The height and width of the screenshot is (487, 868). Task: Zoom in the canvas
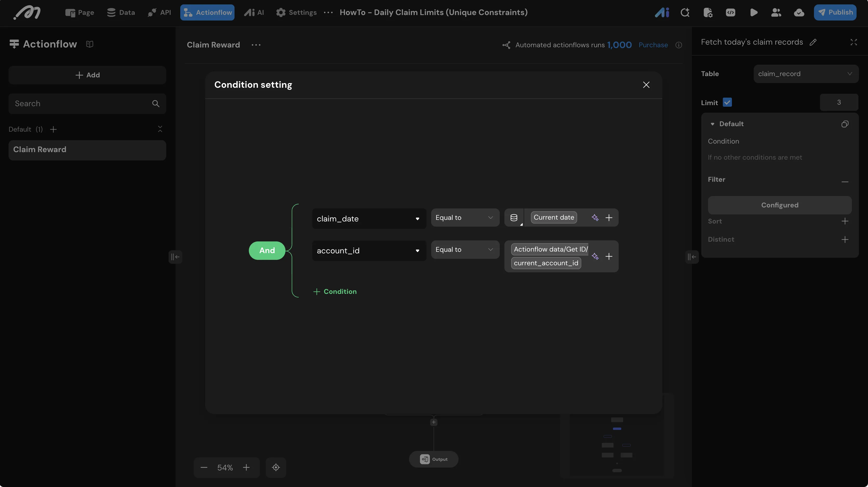tap(246, 468)
